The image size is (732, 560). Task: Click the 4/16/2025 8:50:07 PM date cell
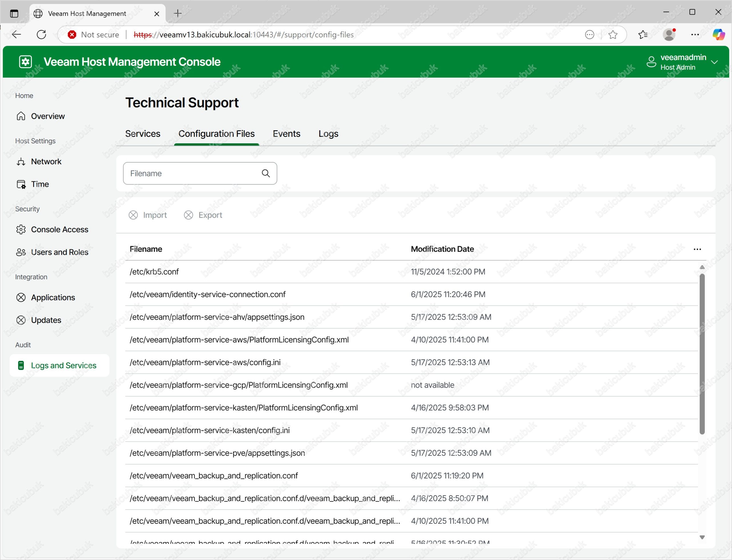click(449, 498)
